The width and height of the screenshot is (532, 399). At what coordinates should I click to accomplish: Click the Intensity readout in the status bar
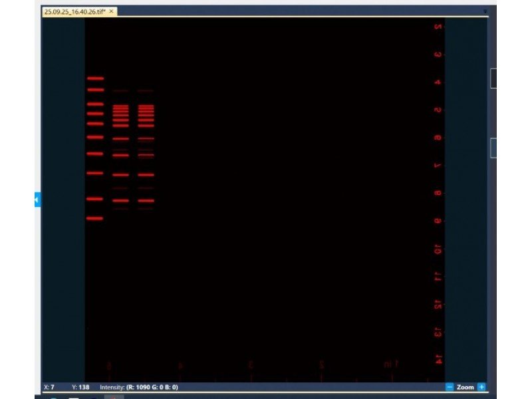[139, 387]
